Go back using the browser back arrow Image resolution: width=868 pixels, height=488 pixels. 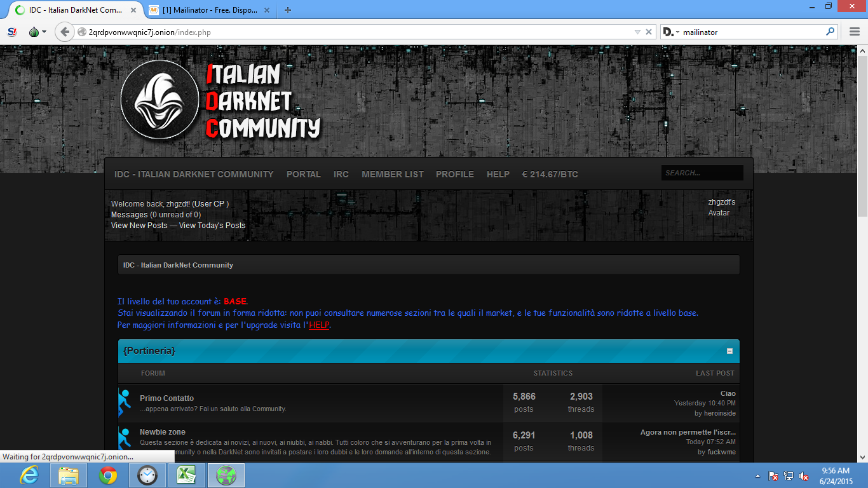[x=64, y=32]
